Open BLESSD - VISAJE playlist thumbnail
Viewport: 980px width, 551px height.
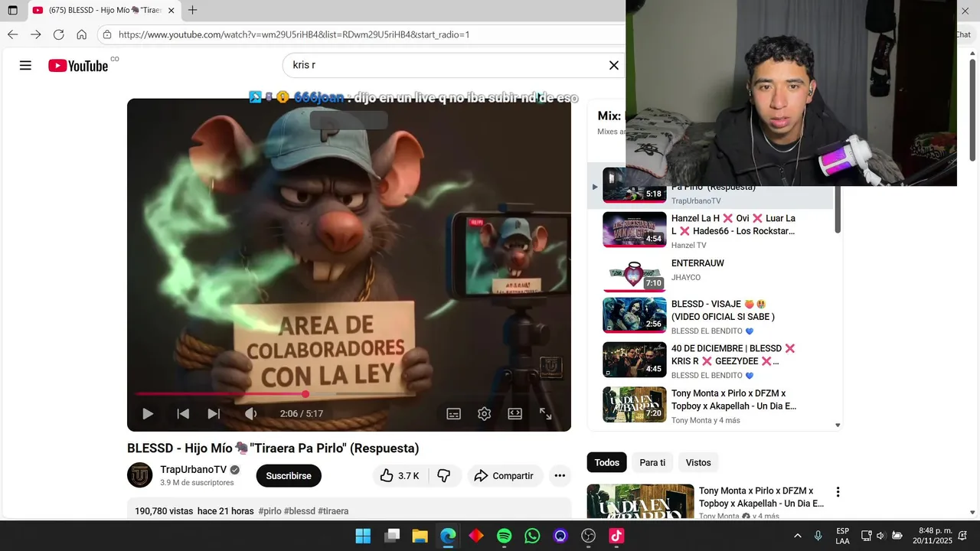[635, 315]
